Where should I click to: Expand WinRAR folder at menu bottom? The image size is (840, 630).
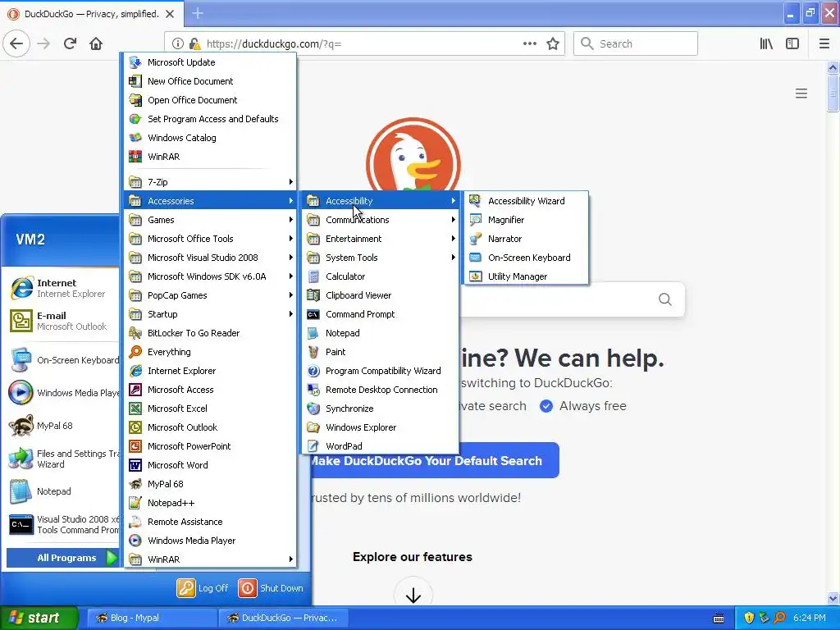click(210, 559)
